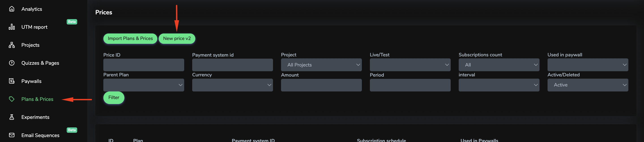Open the Subscriptions count dropdown
The image size is (644, 142).
coord(499,65)
